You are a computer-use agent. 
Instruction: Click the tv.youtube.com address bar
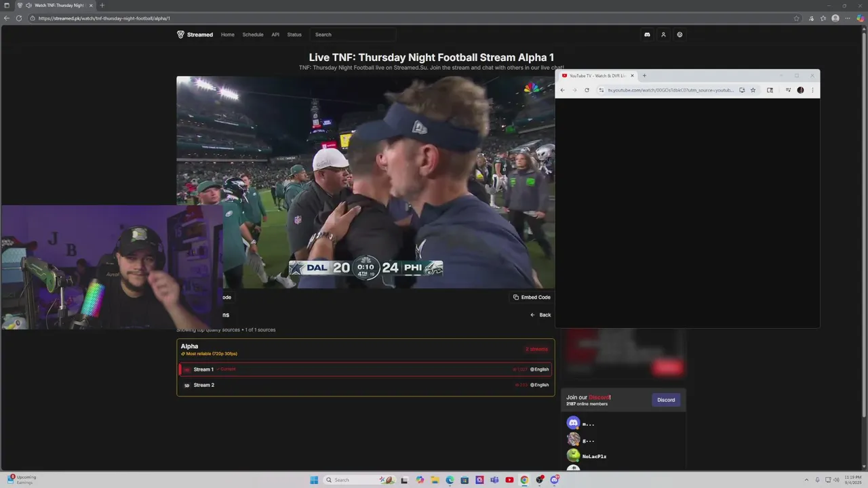pos(670,90)
